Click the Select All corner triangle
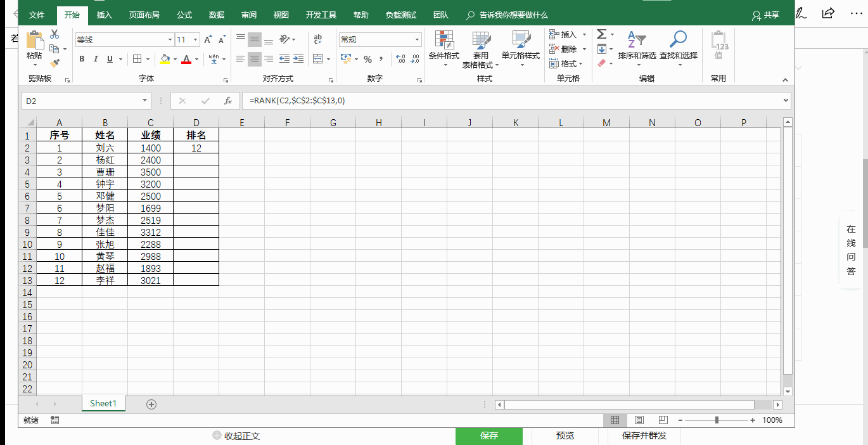The height and width of the screenshot is (445, 868). point(30,123)
